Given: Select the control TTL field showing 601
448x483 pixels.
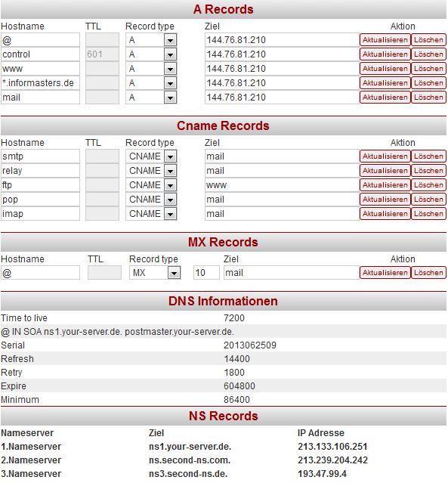Looking at the screenshot, I should (x=102, y=54).
